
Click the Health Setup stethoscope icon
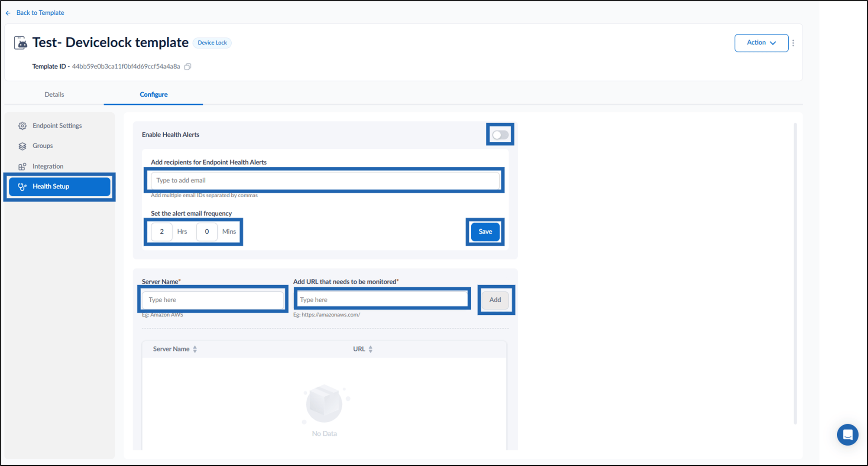(x=22, y=187)
